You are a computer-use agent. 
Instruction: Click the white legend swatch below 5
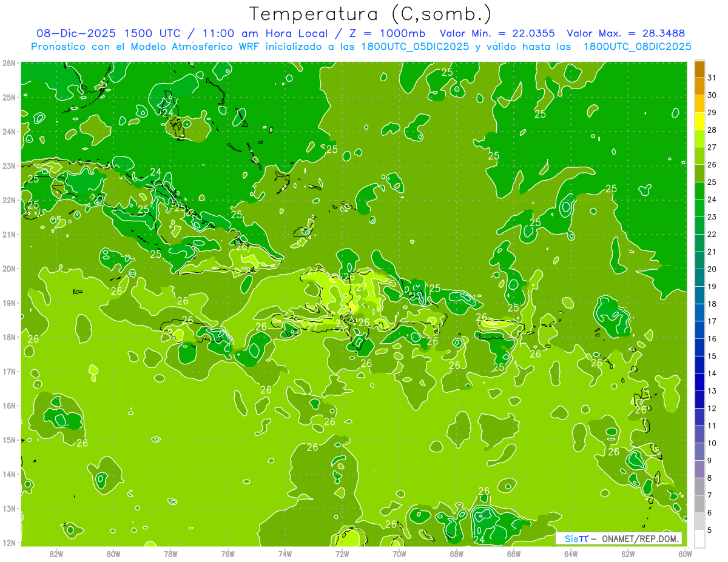(x=699, y=538)
